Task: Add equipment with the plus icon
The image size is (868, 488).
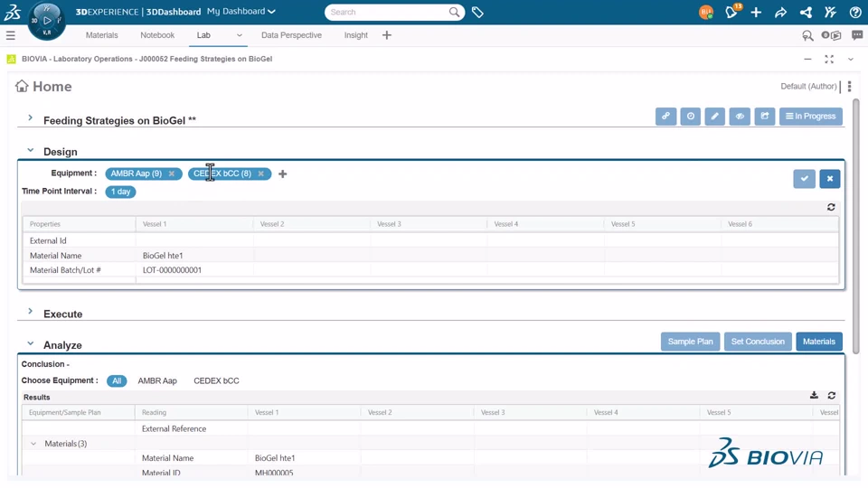Action: pos(283,174)
